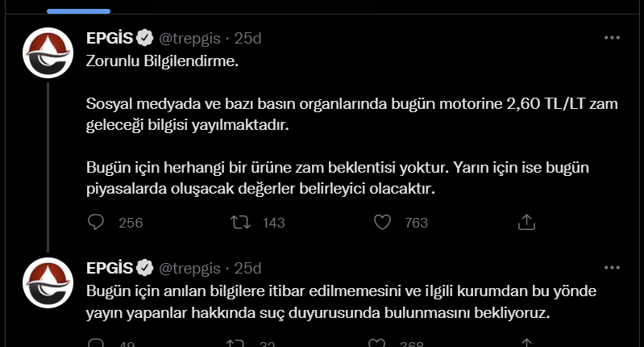Screen dimensions: 644x347
Task: Retweet the second EPGİS tweet
Action: pyautogui.click(x=235, y=343)
